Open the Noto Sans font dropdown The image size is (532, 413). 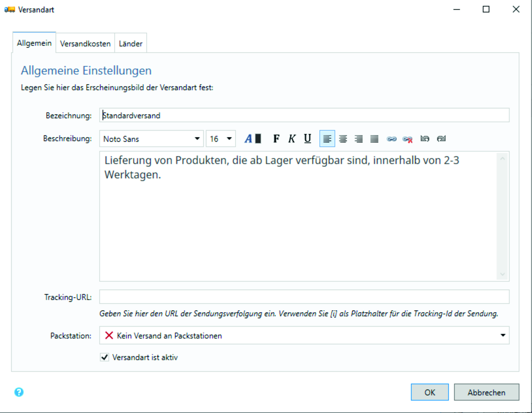[x=151, y=139]
